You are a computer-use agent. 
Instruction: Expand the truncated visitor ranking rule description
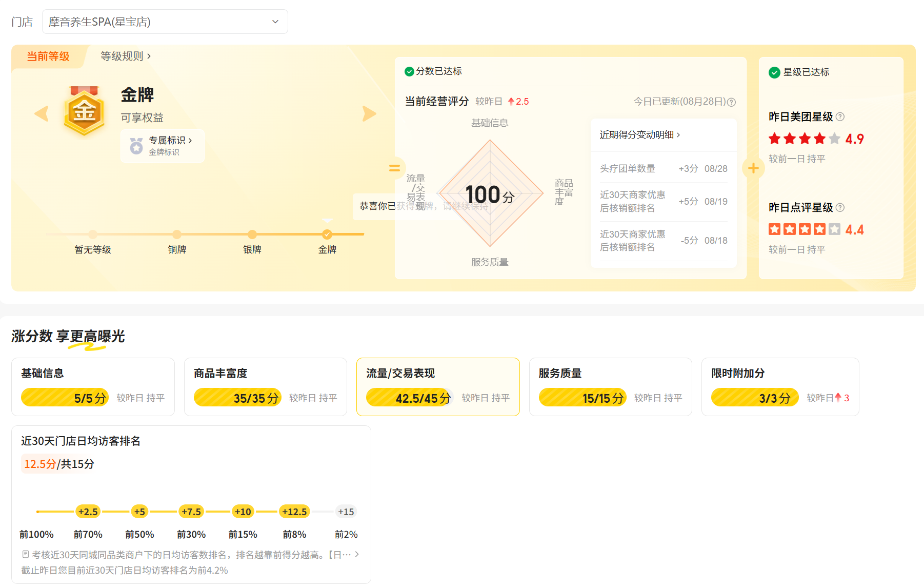tap(357, 554)
